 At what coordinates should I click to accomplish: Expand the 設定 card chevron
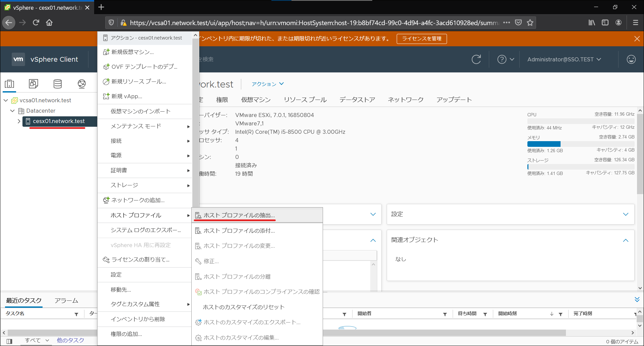626,214
